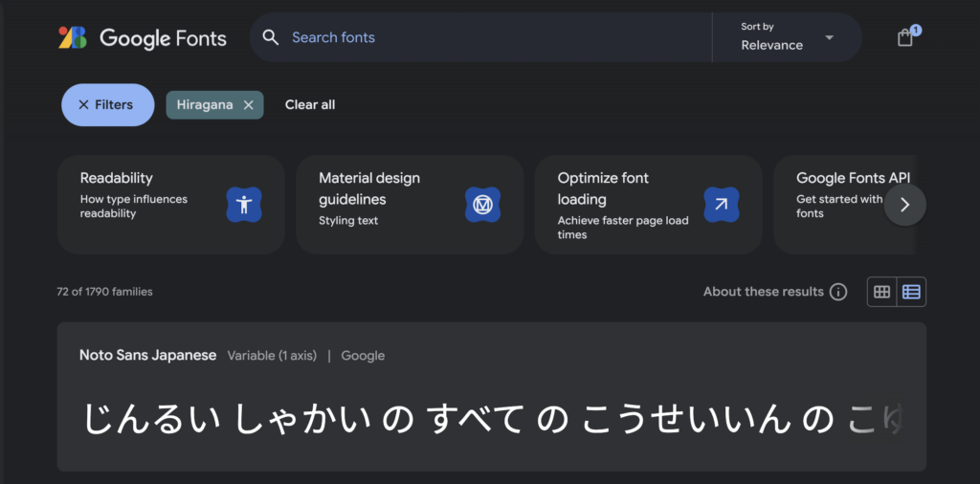Click the Clear all filters button
The width and height of the screenshot is (980, 484).
click(310, 105)
